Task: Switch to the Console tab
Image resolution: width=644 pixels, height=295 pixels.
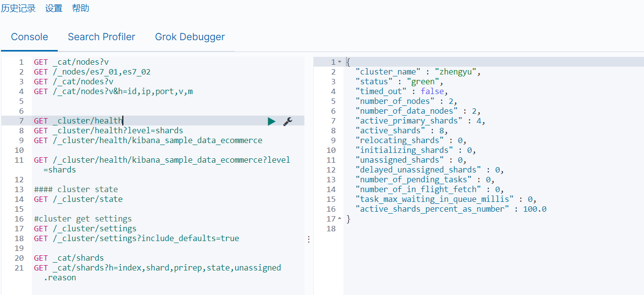Action: [29, 37]
